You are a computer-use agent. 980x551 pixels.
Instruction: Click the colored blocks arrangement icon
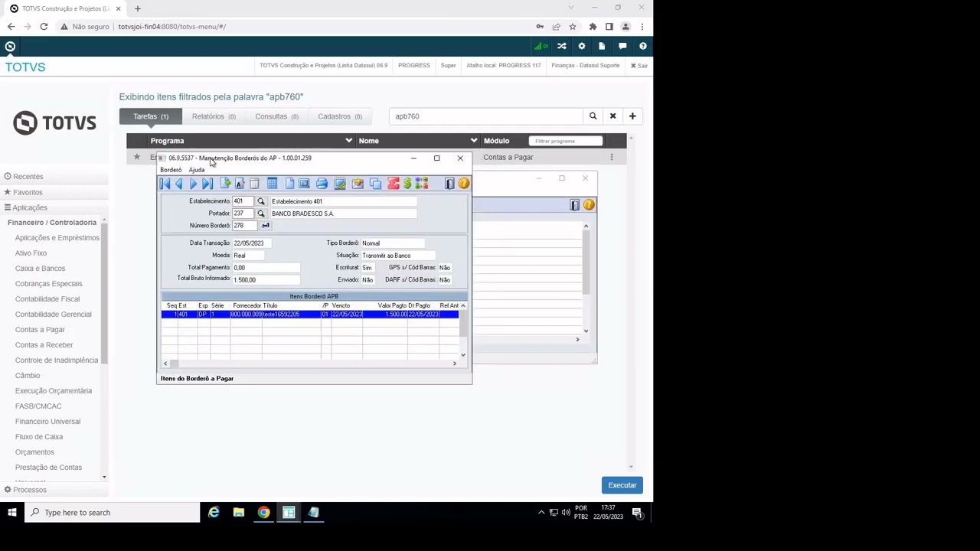pos(422,184)
